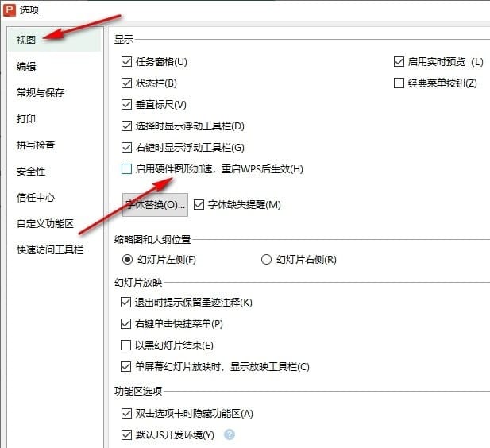
Task: Enable 以黑幻灯片结束(E) checkbox
Action: (125, 346)
